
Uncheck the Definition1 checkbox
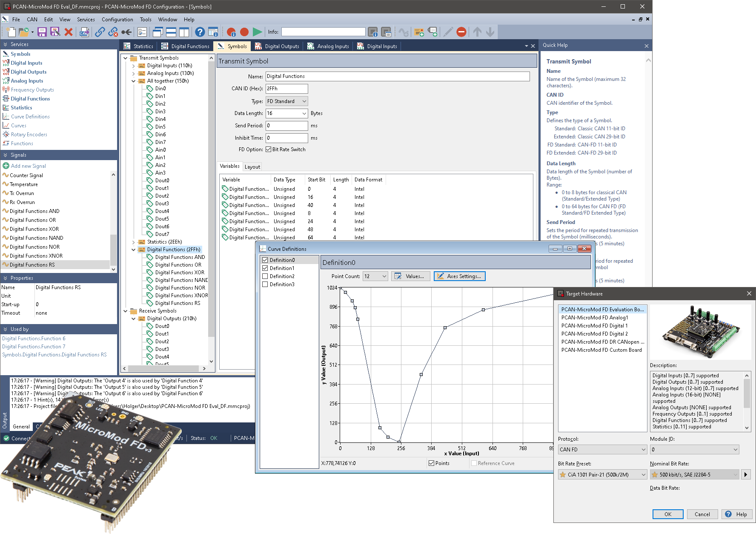click(265, 268)
